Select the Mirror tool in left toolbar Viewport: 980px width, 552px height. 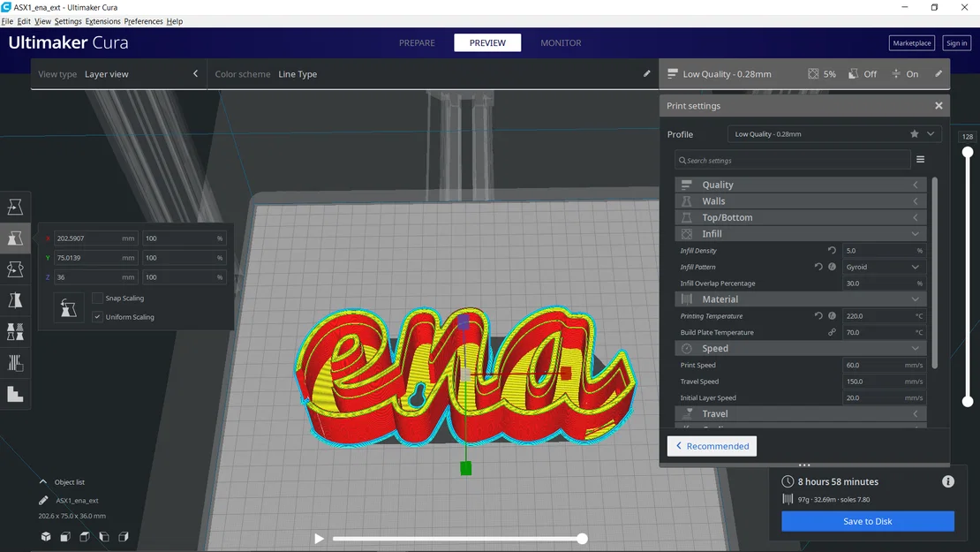pyautogui.click(x=15, y=300)
